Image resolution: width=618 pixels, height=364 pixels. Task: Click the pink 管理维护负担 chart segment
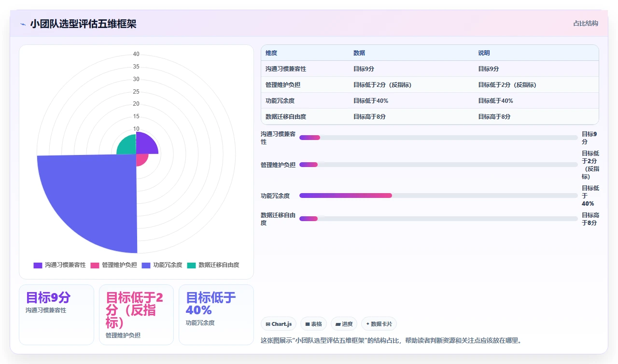pos(141,160)
